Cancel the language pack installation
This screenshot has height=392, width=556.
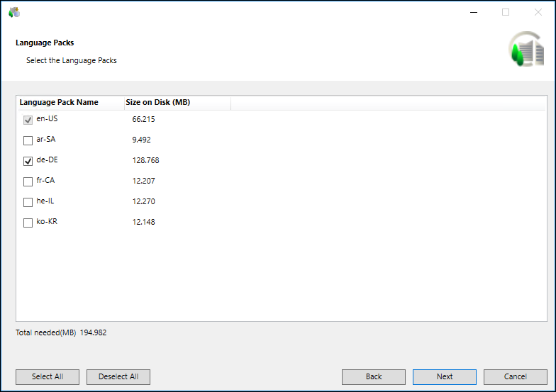pyautogui.click(x=516, y=376)
